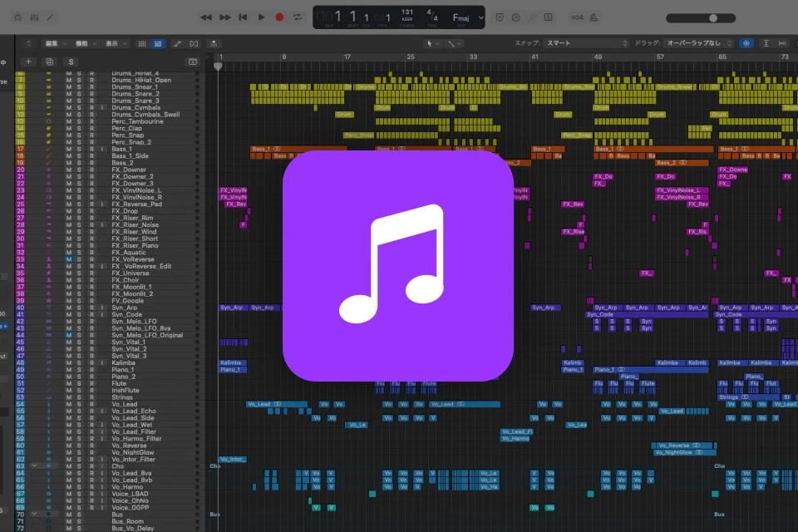This screenshot has height=532, width=798.
Task: Click the S button above the track list
Action: point(71,62)
